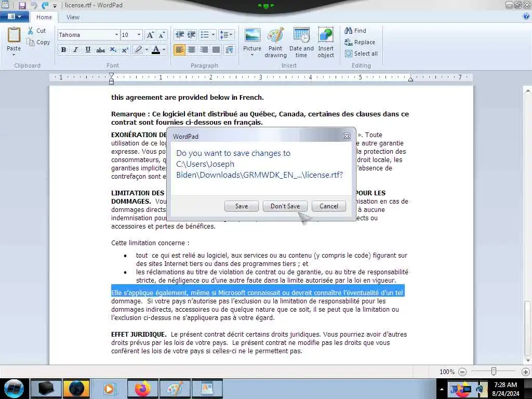Open the font size dropdown
532x399 pixels.
click(139, 35)
